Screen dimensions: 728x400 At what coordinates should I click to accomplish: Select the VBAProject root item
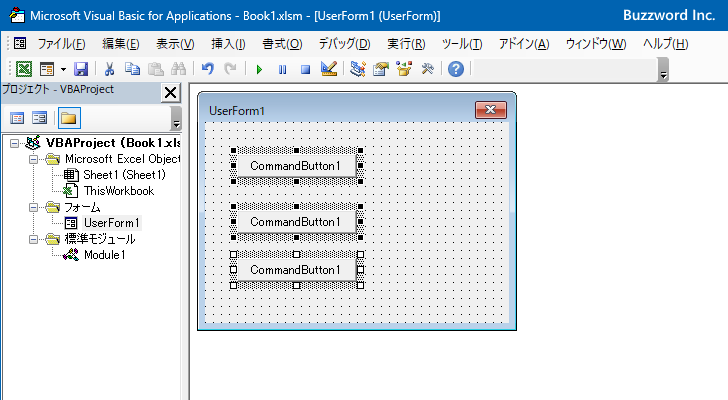pos(113,143)
